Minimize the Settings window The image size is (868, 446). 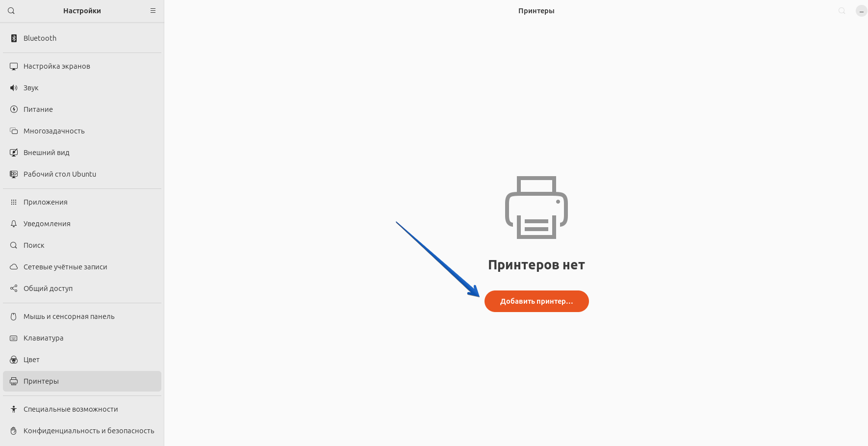pyautogui.click(x=861, y=11)
